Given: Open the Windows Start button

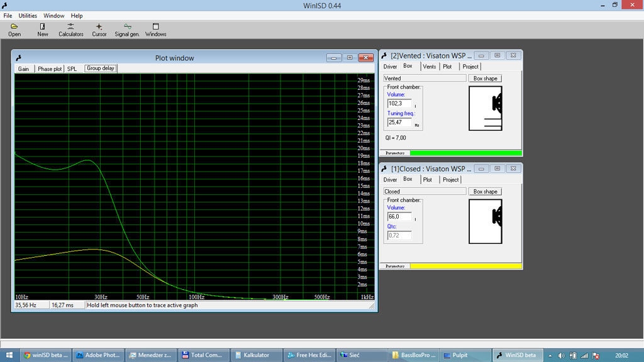Looking at the screenshot, I should click(x=9, y=355).
